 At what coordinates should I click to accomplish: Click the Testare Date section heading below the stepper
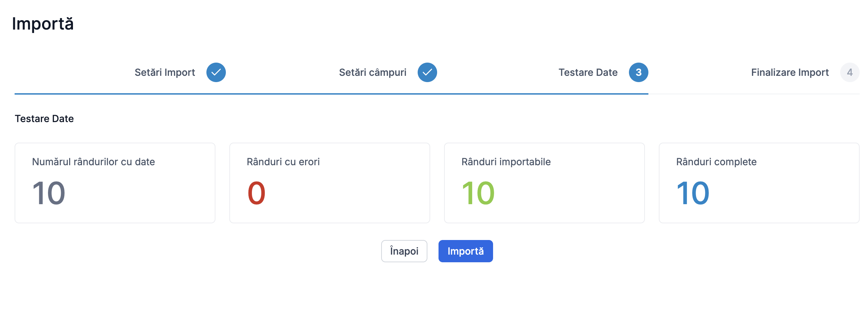coord(44,119)
